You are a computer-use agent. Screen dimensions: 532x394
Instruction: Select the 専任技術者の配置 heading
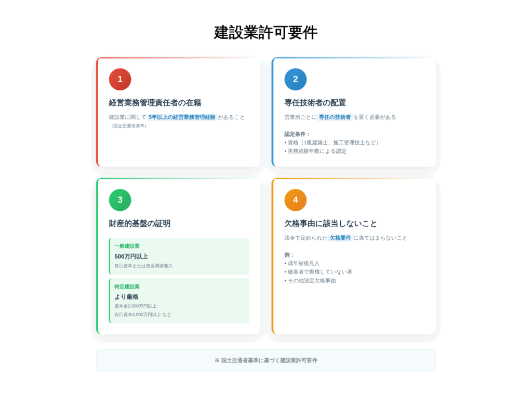[x=315, y=103]
